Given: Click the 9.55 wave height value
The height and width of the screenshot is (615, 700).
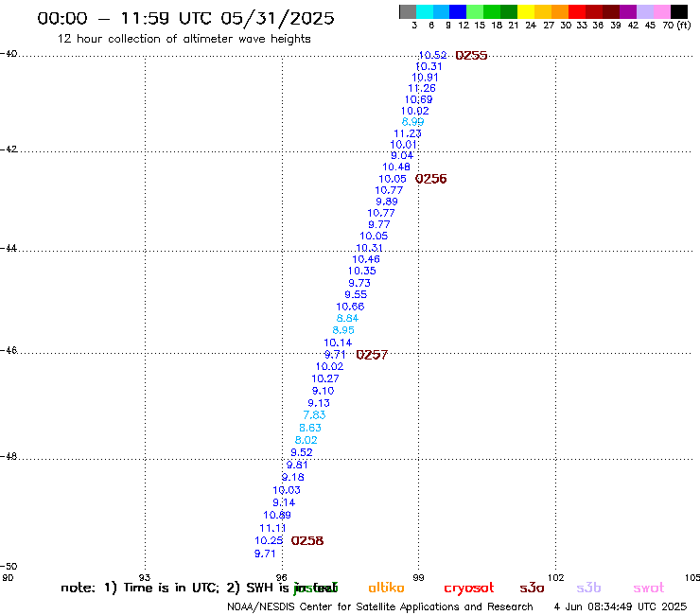Looking at the screenshot, I should point(356,295).
